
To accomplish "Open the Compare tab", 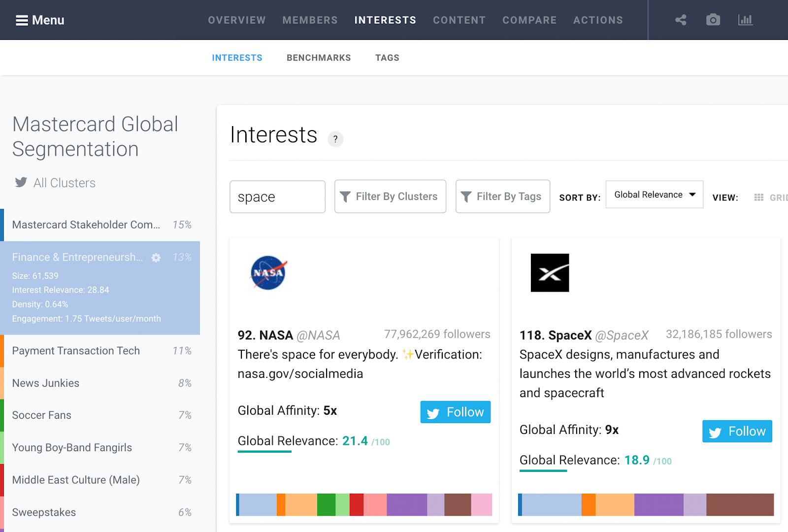I will tap(529, 20).
